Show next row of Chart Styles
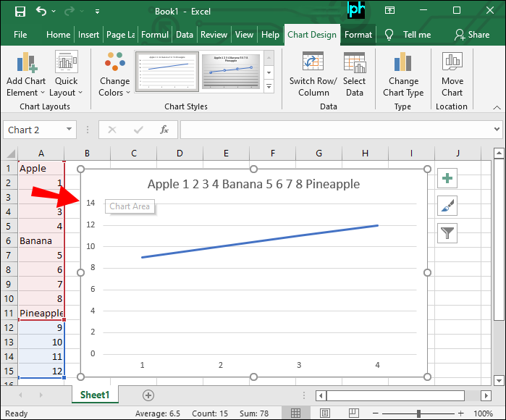Image resolution: width=506 pixels, height=420 pixels. click(269, 72)
